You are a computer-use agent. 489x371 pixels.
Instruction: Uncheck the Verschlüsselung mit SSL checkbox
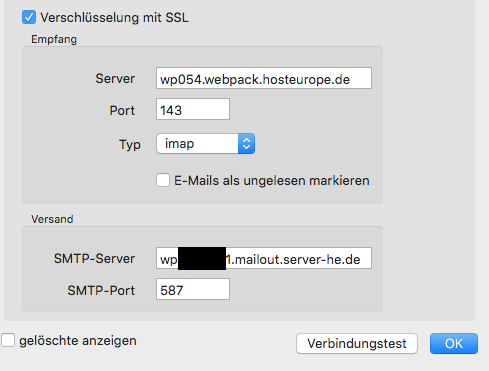click(x=29, y=17)
